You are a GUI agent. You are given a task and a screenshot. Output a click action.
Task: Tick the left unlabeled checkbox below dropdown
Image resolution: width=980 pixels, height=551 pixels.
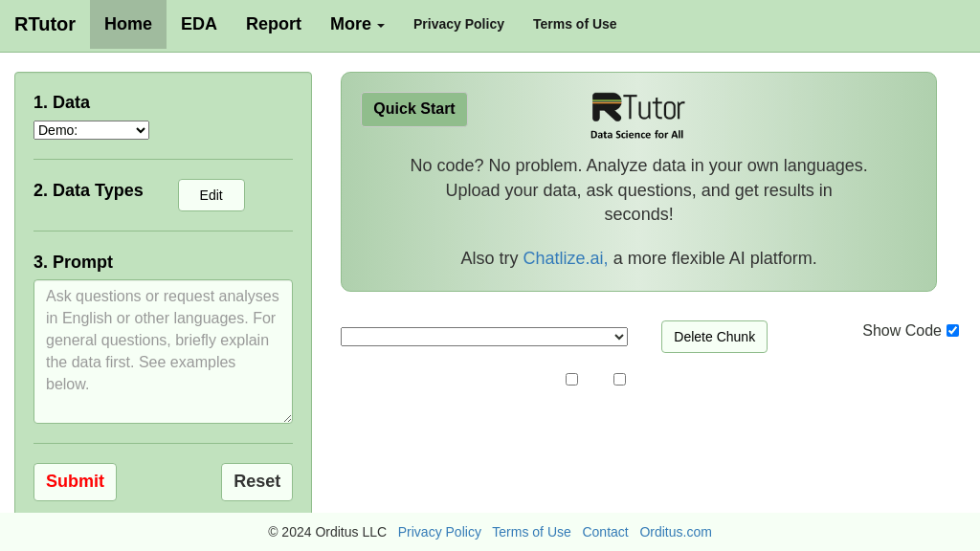tap(572, 379)
